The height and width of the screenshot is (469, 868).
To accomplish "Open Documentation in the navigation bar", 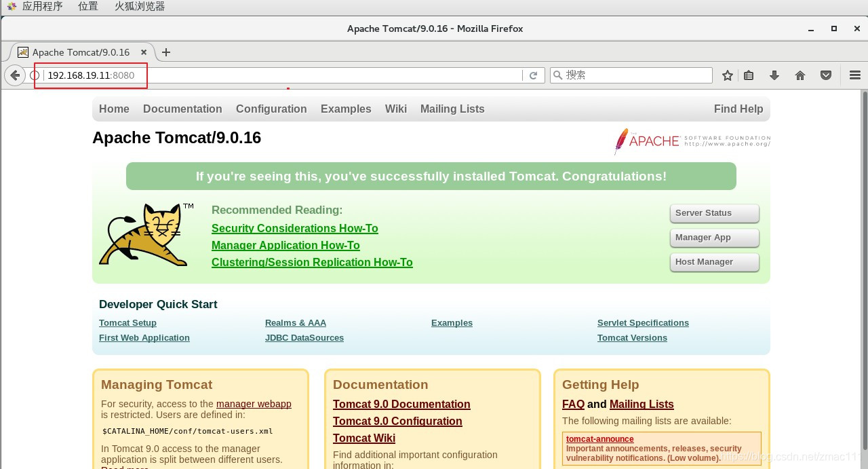I will point(182,109).
